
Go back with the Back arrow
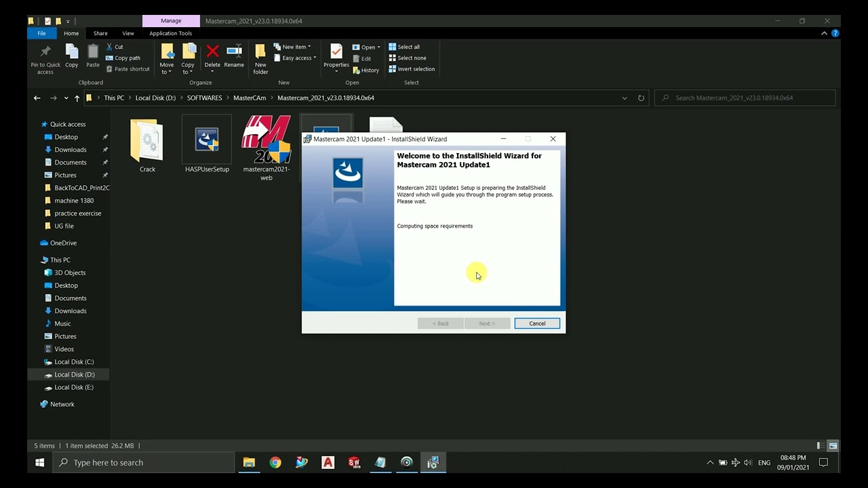[37, 98]
